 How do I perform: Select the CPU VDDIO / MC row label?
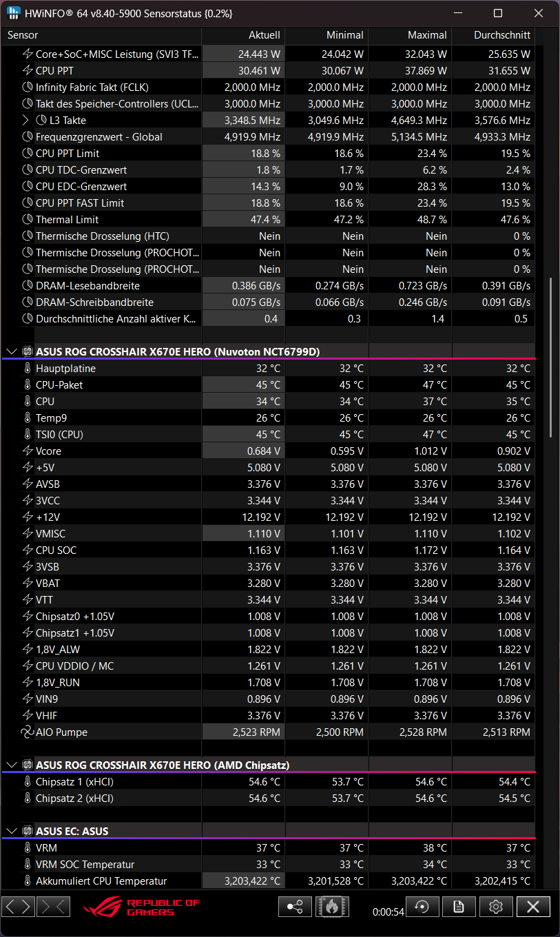(x=74, y=666)
